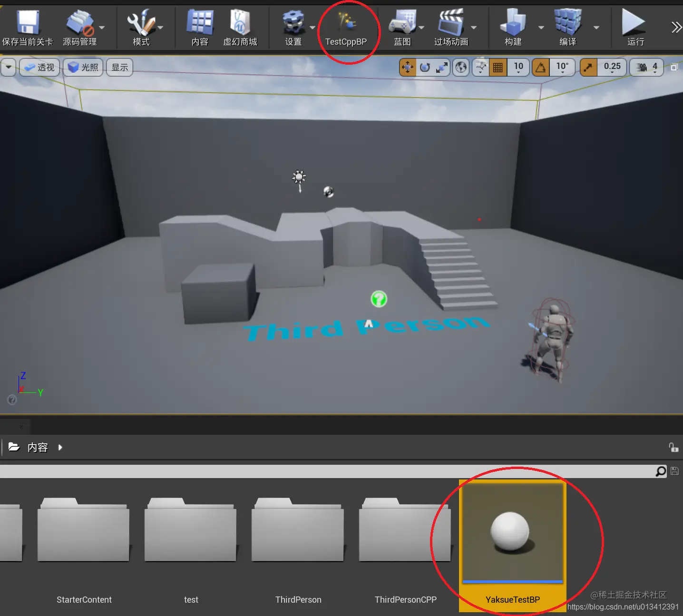Click the search magnifier icon

(661, 471)
